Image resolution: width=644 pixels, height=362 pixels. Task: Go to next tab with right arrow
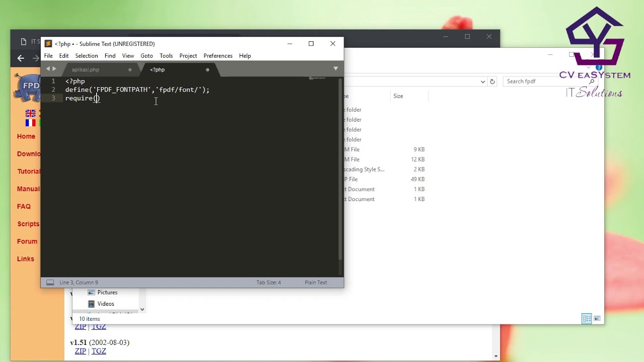coord(54,69)
